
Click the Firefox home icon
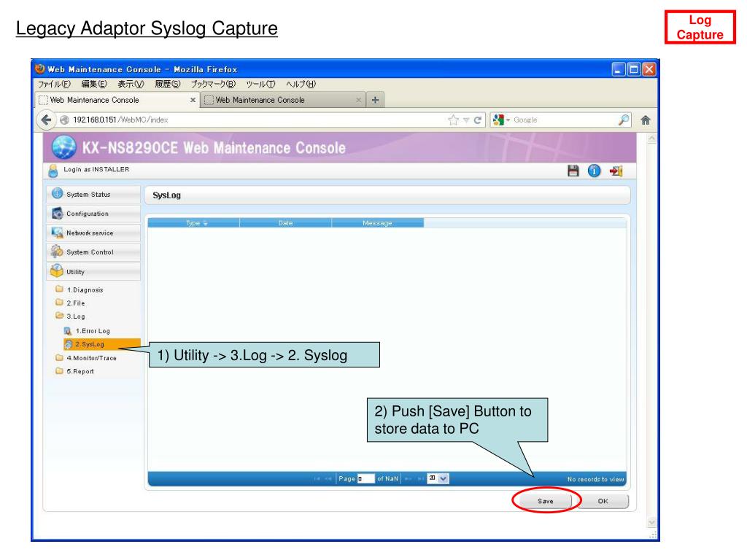646,120
